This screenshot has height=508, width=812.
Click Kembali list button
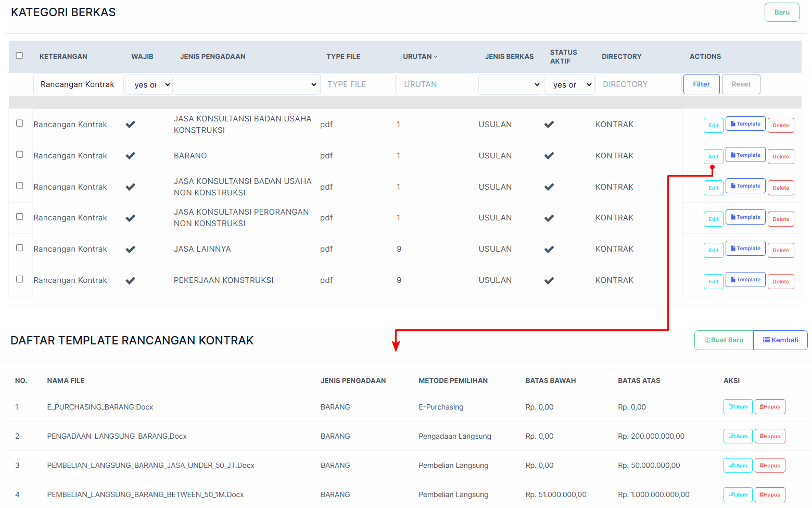click(x=780, y=340)
